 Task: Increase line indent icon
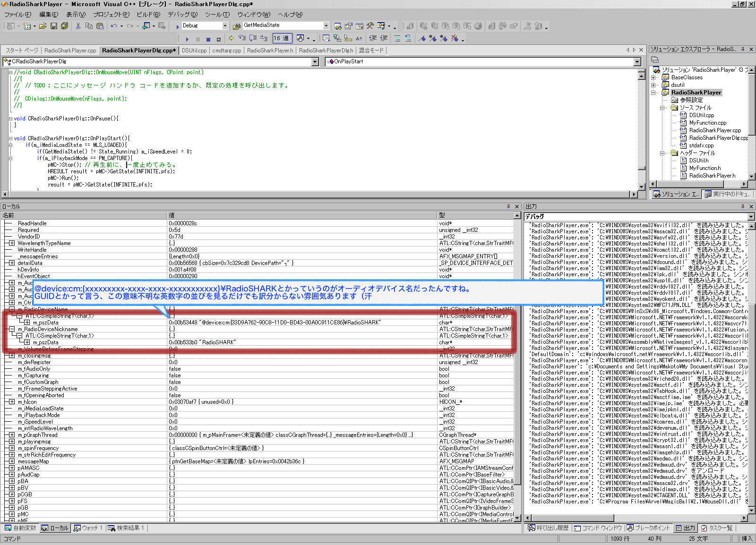click(x=384, y=38)
